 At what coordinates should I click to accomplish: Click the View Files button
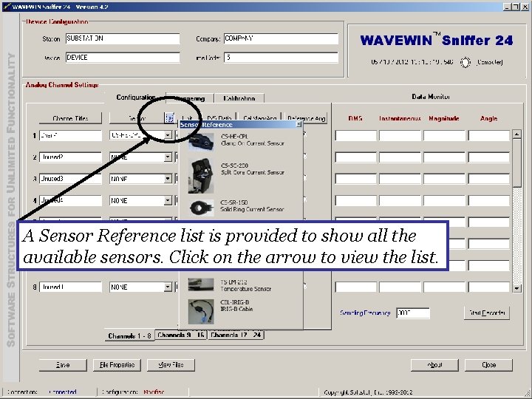tap(171, 365)
